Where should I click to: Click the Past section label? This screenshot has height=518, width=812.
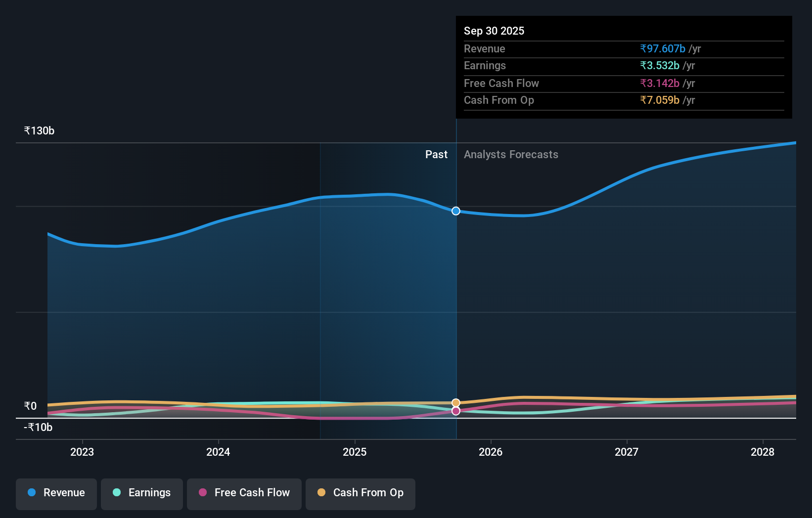point(436,154)
